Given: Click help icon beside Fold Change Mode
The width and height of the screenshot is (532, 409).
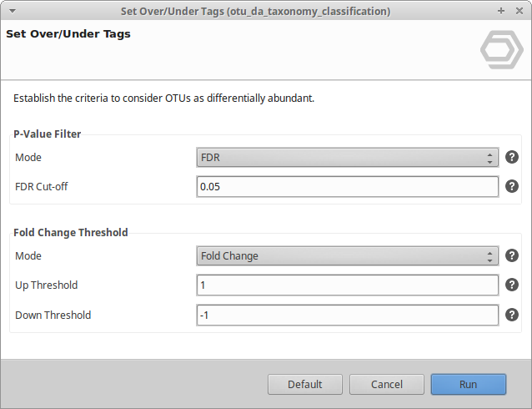Looking at the screenshot, I should click(512, 255).
